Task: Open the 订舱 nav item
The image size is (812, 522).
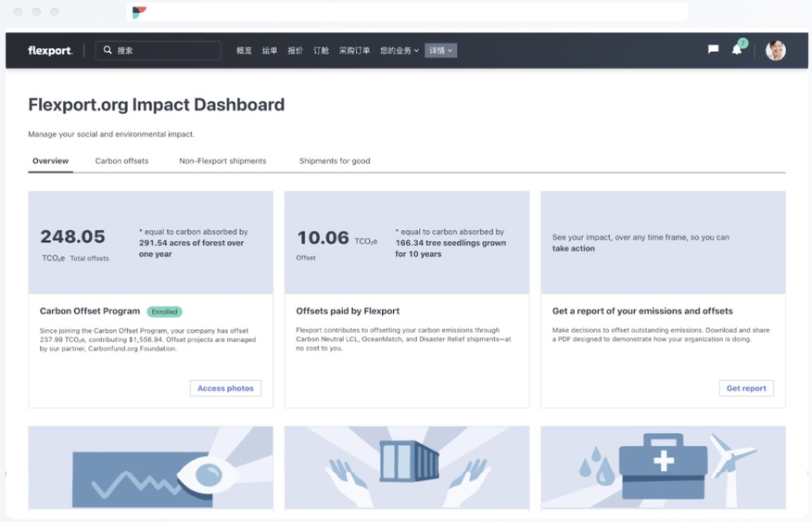Action: pyautogui.click(x=321, y=50)
